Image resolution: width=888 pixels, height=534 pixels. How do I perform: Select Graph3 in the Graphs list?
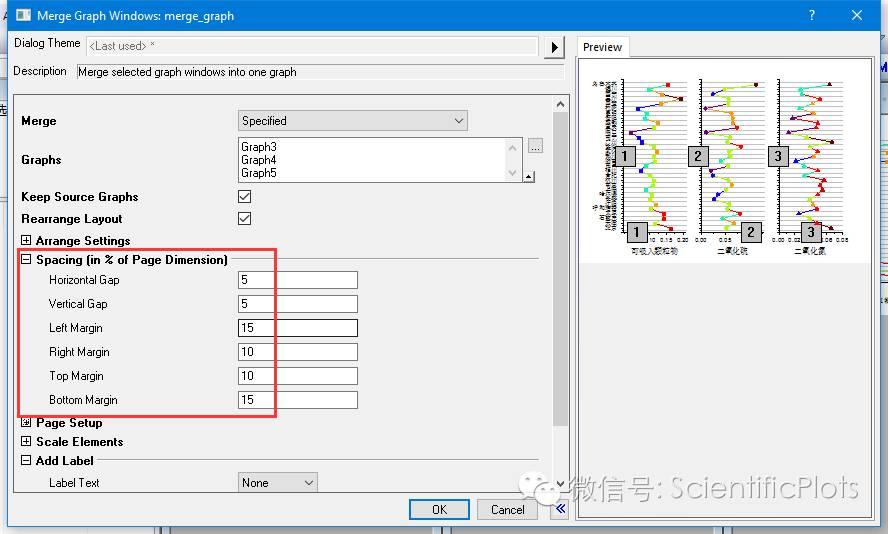tap(259, 147)
